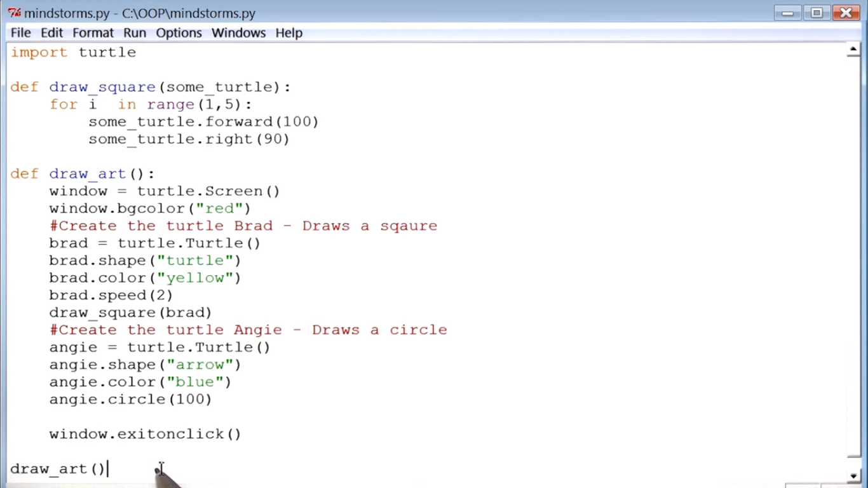Click 'angie.color("blue")' line
Image resolution: width=868 pixels, height=488 pixels.
140,382
